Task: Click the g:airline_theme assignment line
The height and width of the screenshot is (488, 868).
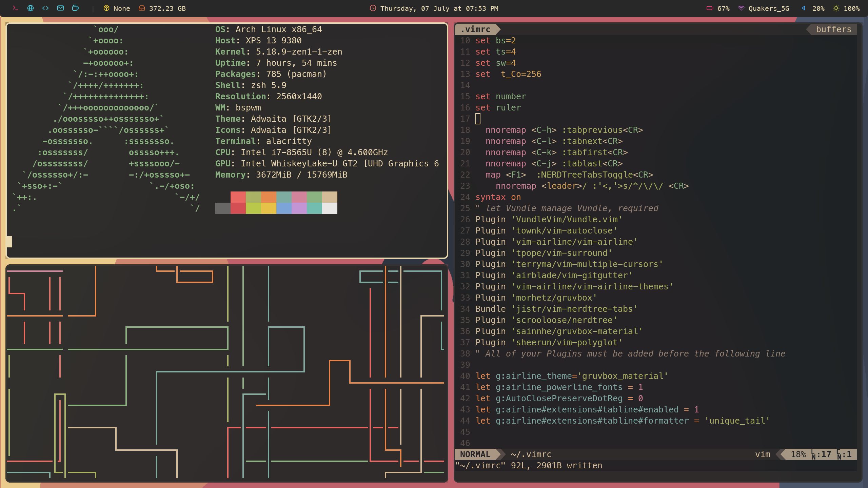Action: click(572, 376)
